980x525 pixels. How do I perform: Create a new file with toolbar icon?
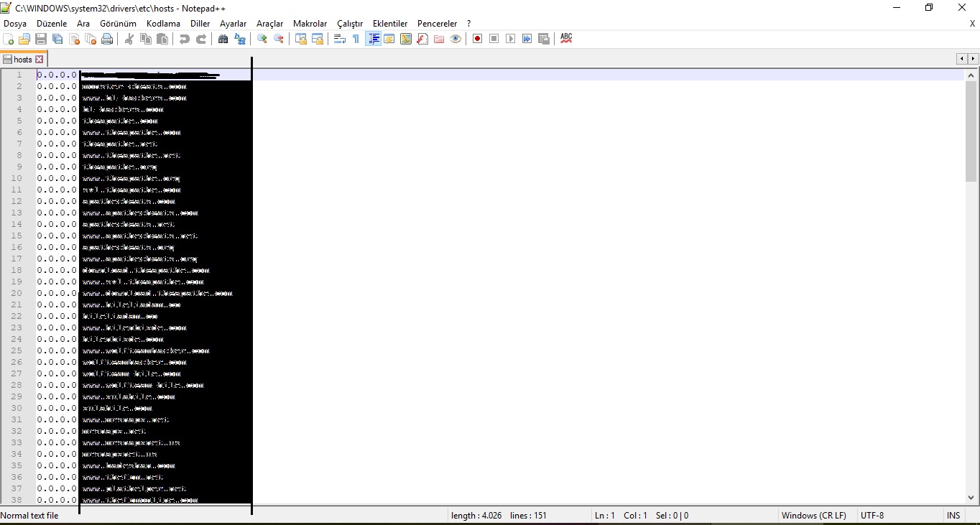click(x=9, y=39)
